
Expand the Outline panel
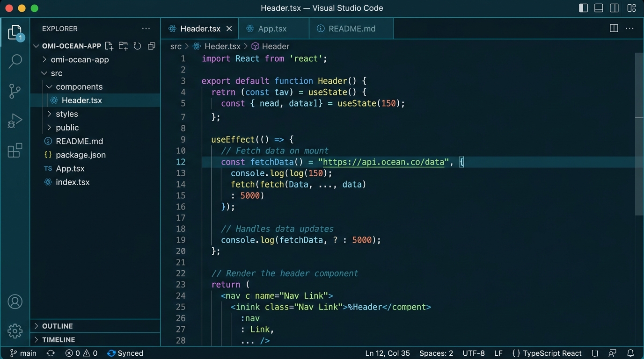(x=95, y=326)
